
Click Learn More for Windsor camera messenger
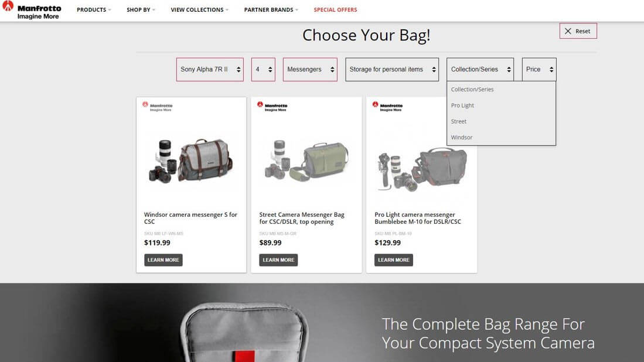pos(163,260)
